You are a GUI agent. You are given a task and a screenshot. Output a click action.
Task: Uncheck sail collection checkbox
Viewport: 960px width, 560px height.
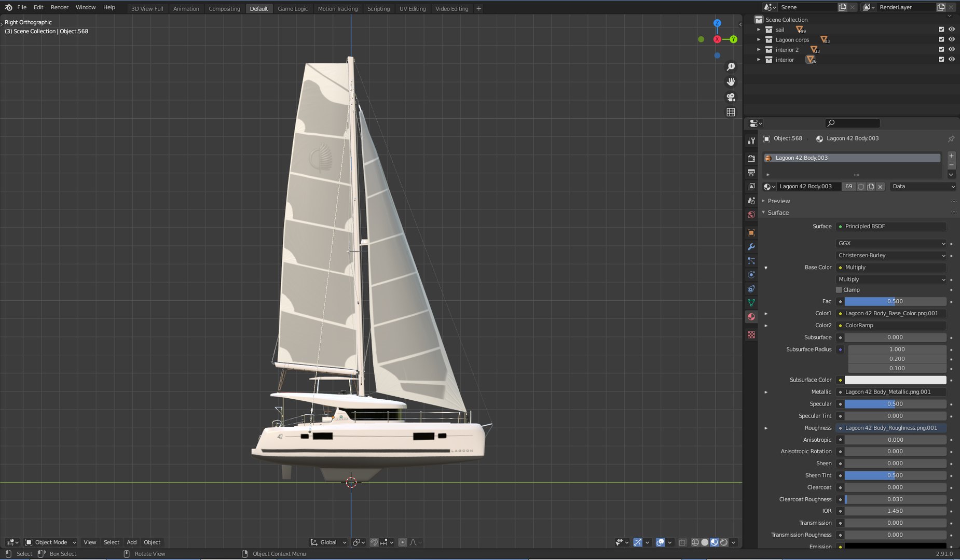[941, 30]
